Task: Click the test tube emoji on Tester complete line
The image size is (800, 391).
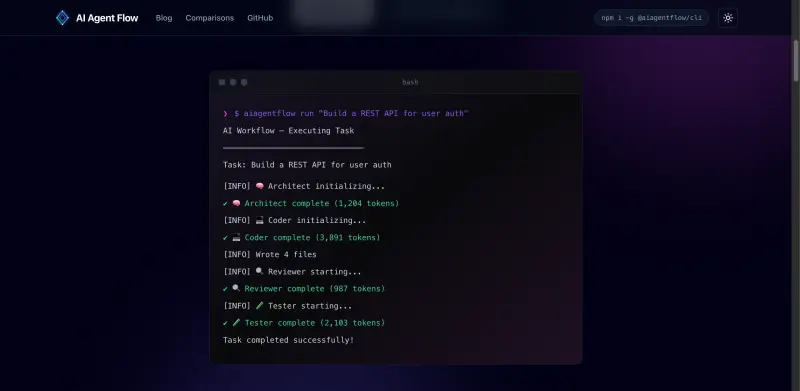Action: pyautogui.click(x=236, y=323)
